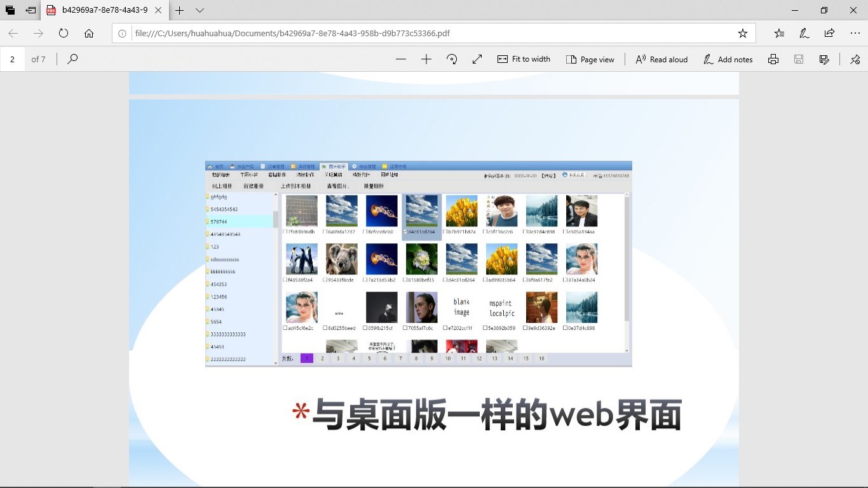Click the album list vertical scrollbar
The image size is (868, 488).
point(276,278)
